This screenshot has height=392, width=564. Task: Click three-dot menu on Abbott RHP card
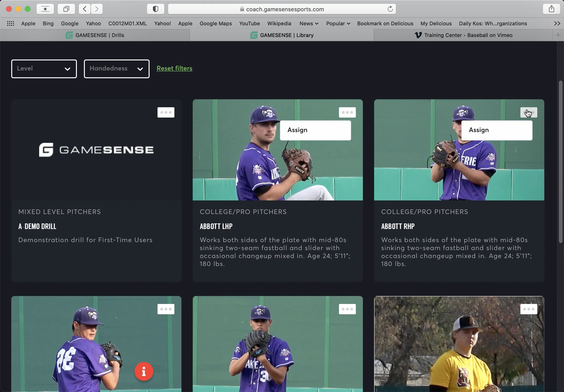528,112
